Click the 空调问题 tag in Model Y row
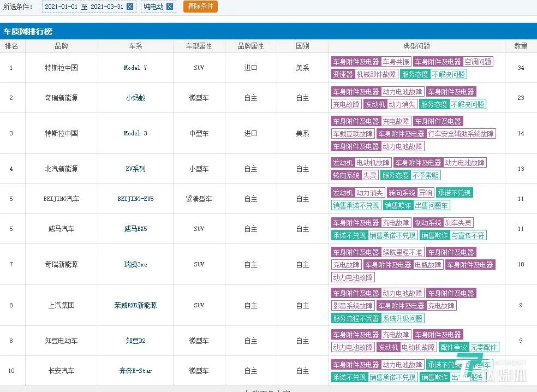Image resolution: width=537 pixels, height=392 pixels. (x=478, y=62)
